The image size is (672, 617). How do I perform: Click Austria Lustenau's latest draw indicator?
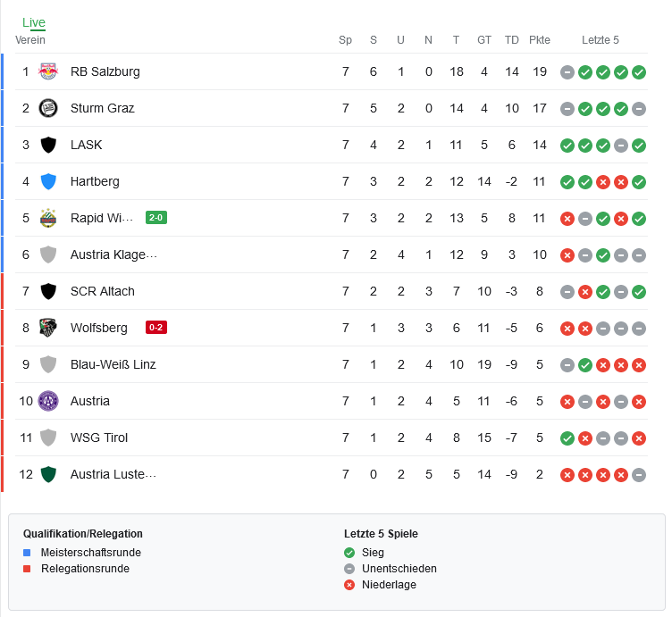coord(639,475)
